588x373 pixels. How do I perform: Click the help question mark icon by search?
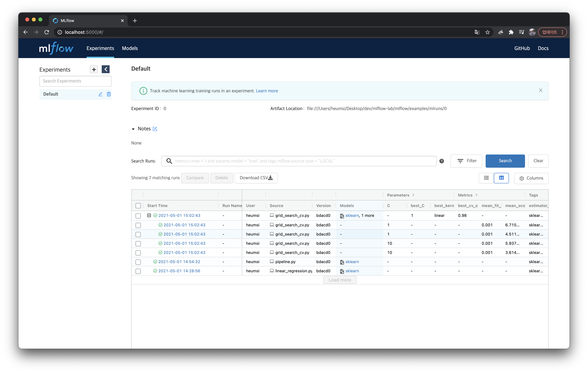[441, 161]
